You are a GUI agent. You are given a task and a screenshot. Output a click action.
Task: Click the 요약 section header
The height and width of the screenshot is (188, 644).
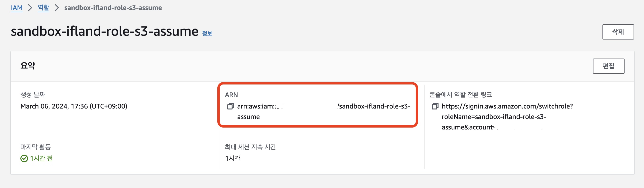tap(28, 66)
